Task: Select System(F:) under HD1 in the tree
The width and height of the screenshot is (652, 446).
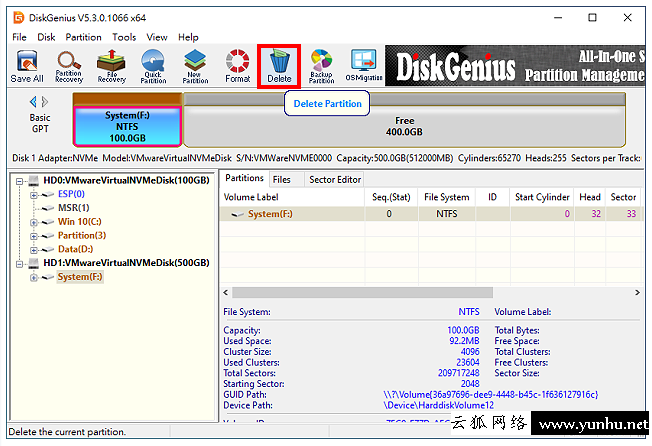Action: (x=80, y=277)
